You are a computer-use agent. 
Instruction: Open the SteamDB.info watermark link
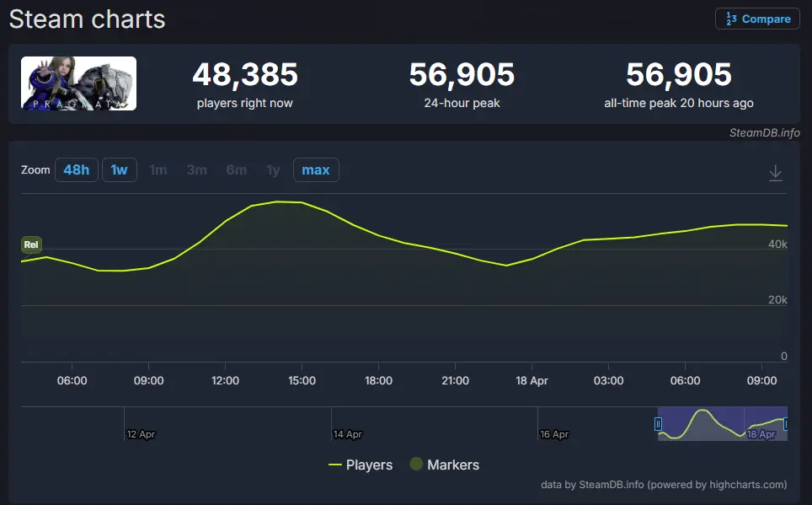tap(764, 132)
